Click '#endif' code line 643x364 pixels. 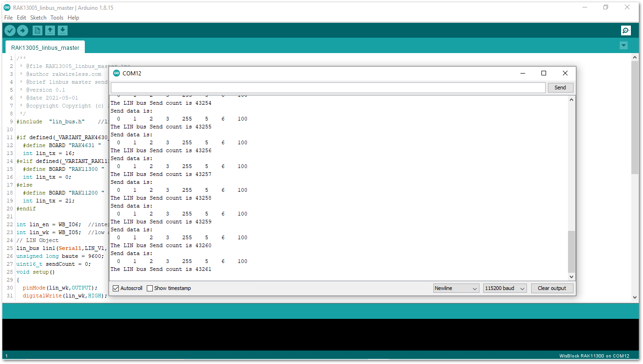tap(26, 209)
